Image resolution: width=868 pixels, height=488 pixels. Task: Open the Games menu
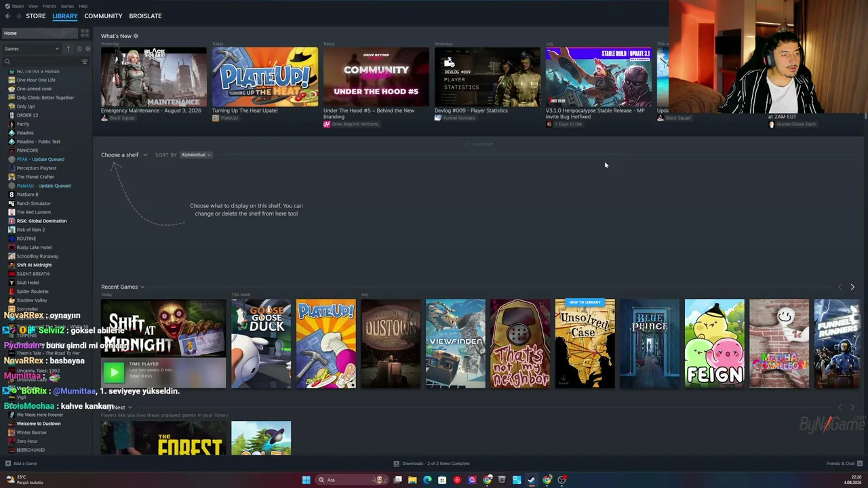point(67,6)
